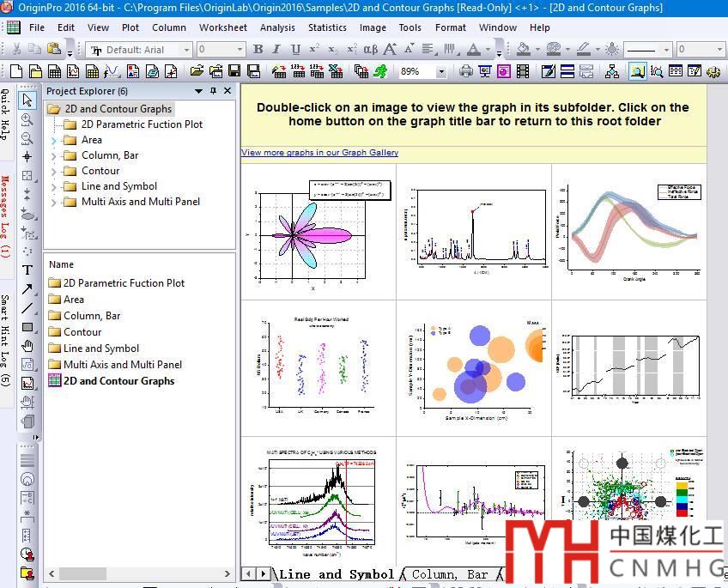This screenshot has width=728, height=588.
Task: Pick the Arrow drawing tool
Action: (27, 289)
